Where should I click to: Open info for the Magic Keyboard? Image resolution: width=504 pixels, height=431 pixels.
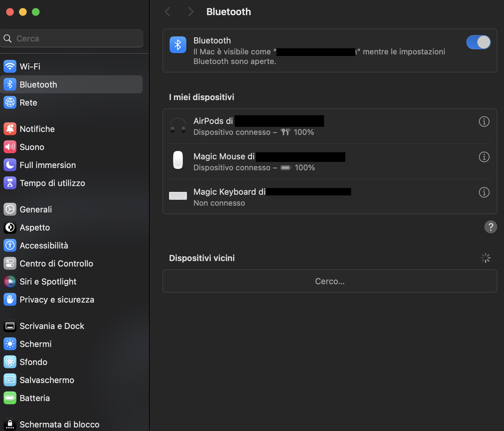click(484, 192)
